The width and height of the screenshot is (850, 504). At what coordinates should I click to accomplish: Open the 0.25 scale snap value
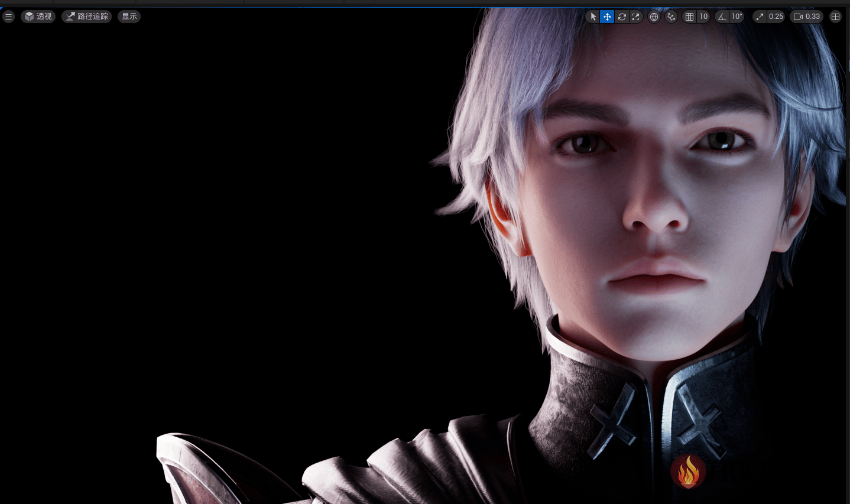pyautogui.click(x=776, y=17)
